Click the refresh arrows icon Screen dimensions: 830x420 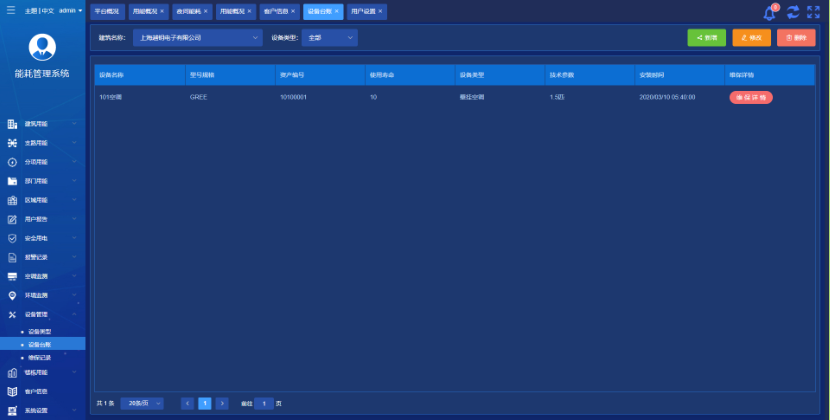point(792,12)
